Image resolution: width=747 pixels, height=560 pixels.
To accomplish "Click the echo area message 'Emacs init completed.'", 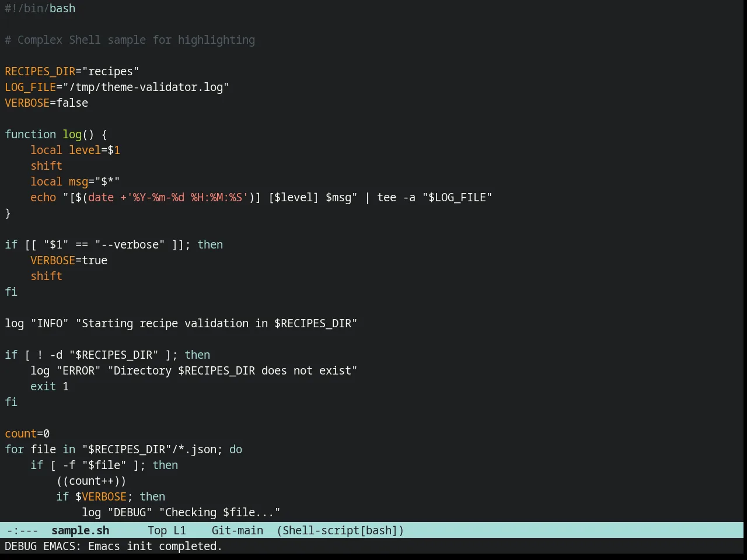I will coord(155,546).
